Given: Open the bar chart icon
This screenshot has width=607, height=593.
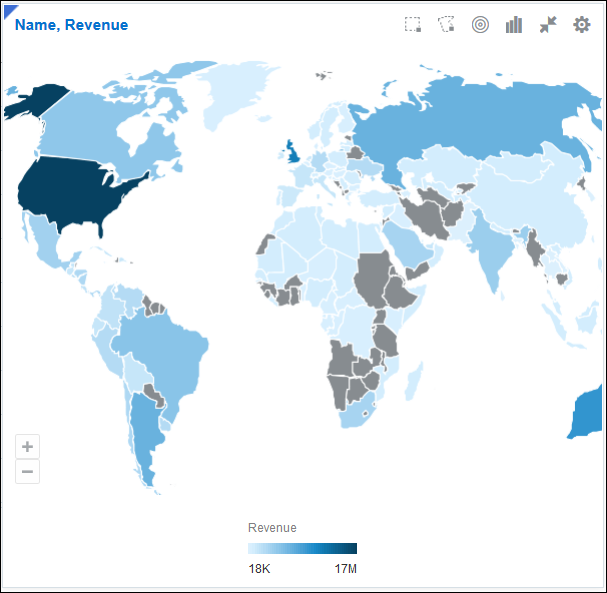Looking at the screenshot, I should coord(514,25).
